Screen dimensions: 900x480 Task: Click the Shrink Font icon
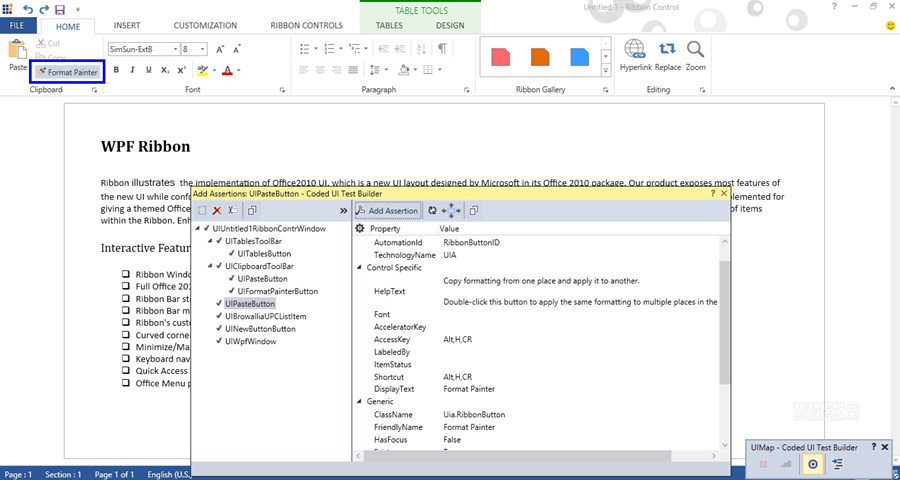(x=236, y=49)
